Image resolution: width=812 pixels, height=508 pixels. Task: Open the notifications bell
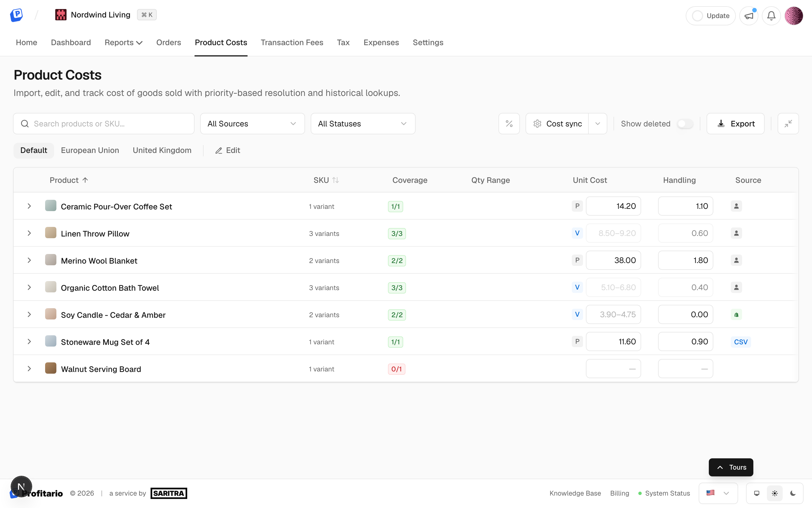coord(771,16)
